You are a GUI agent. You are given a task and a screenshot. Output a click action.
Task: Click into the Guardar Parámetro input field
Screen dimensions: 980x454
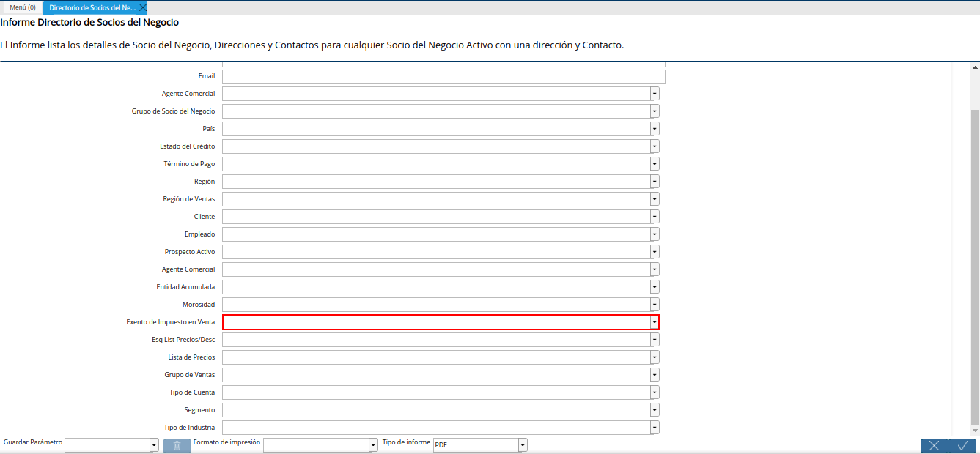[x=107, y=445]
